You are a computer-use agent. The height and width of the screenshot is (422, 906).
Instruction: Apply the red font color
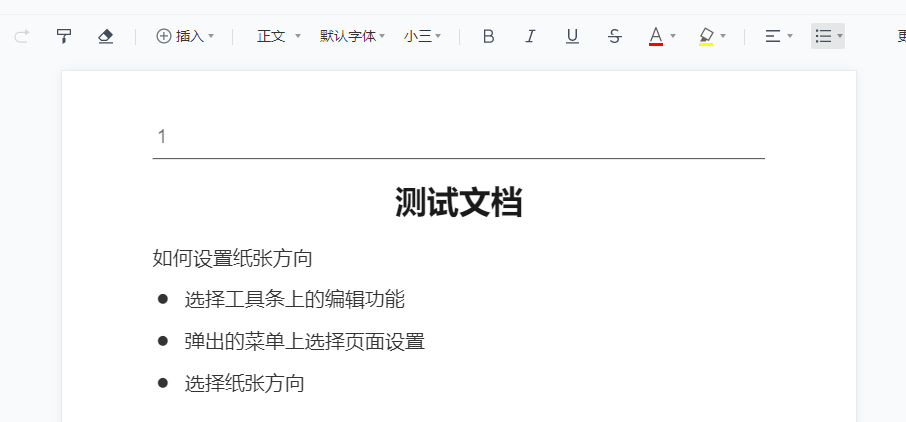656,37
